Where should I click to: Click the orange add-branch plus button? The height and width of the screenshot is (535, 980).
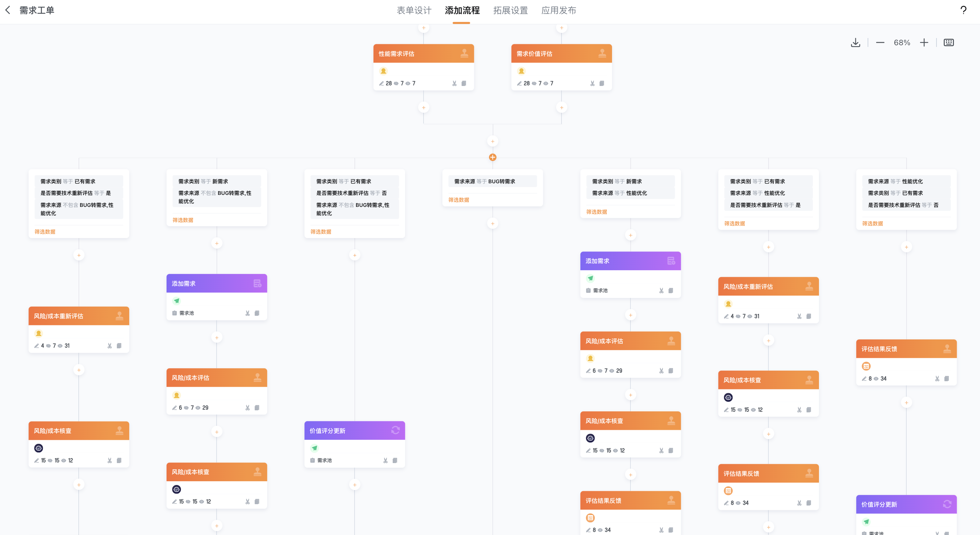pyautogui.click(x=493, y=157)
